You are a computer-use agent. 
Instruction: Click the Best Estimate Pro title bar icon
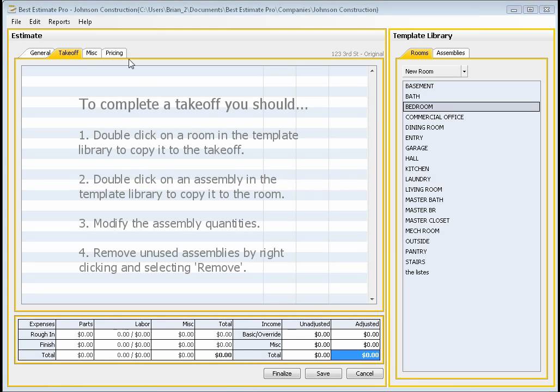tap(12, 9)
